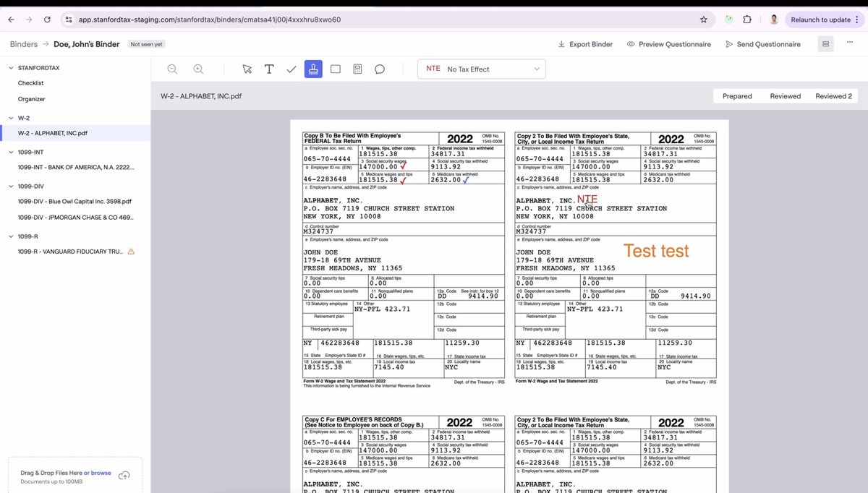Open 1099-DIV Blue Owl Capital document
Screen dimensions: 868x493
pyautogui.click(x=75, y=202)
